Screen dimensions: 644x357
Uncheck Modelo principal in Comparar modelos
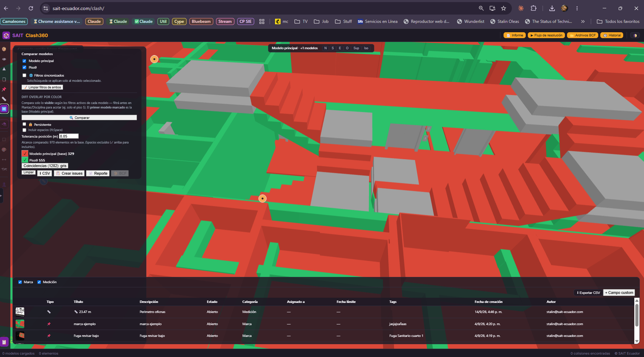tap(24, 61)
